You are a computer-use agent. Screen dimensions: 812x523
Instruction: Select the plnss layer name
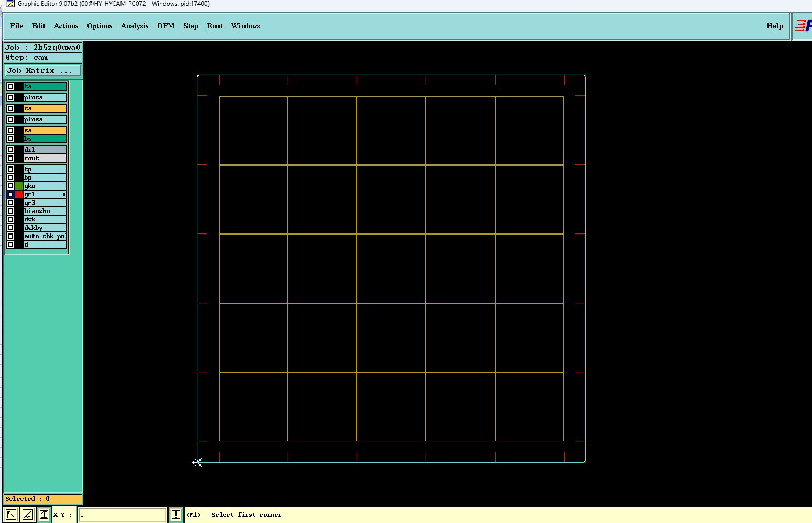click(45, 119)
